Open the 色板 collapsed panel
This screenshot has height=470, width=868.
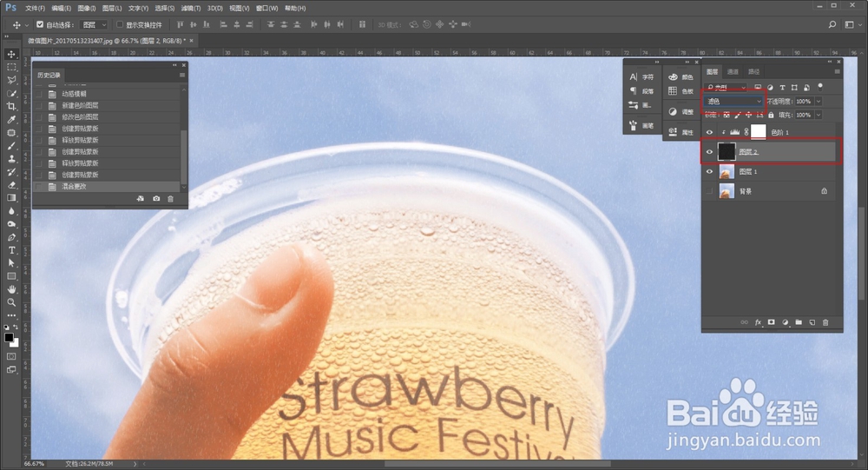pyautogui.click(x=681, y=91)
